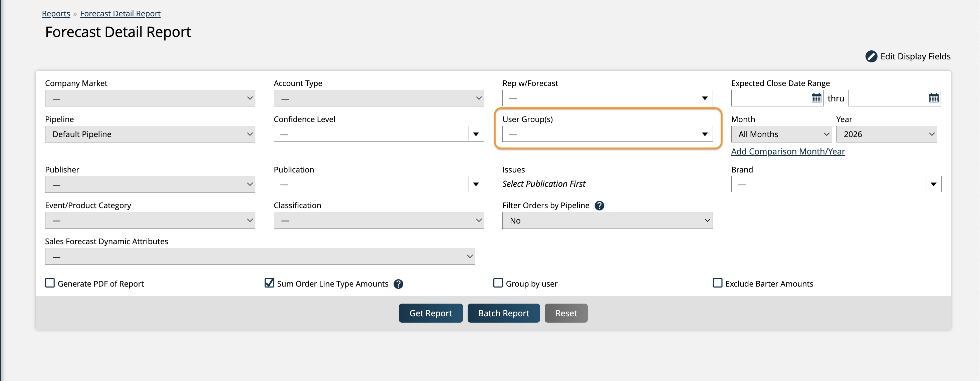Screen dimensions: 980x381
Task: Uncheck Sum Order Line Type Amounts
Action: (269, 283)
